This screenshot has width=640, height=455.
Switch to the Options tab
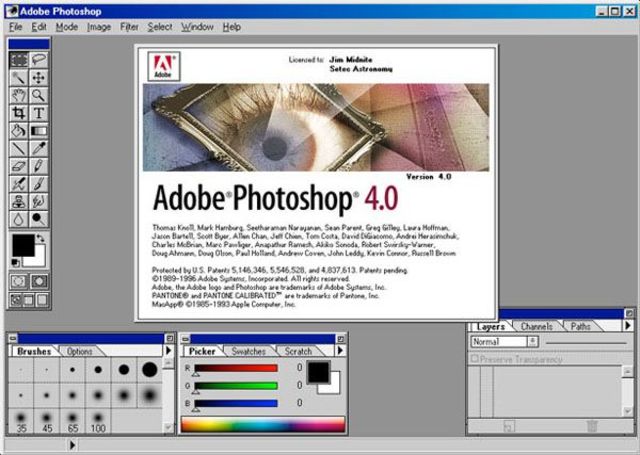point(80,351)
